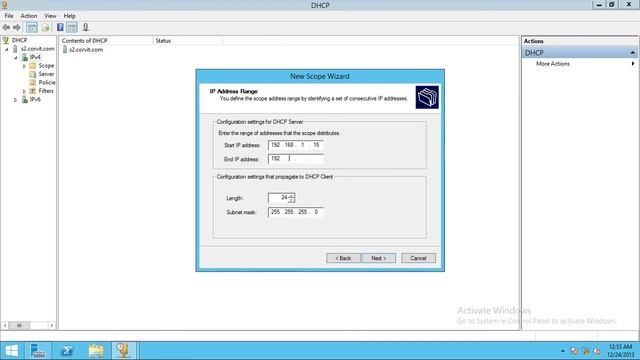The height and width of the screenshot is (360, 640).
Task: Click the Server Options folder icon
Action: pyautogui.click(x=33, y=74)
